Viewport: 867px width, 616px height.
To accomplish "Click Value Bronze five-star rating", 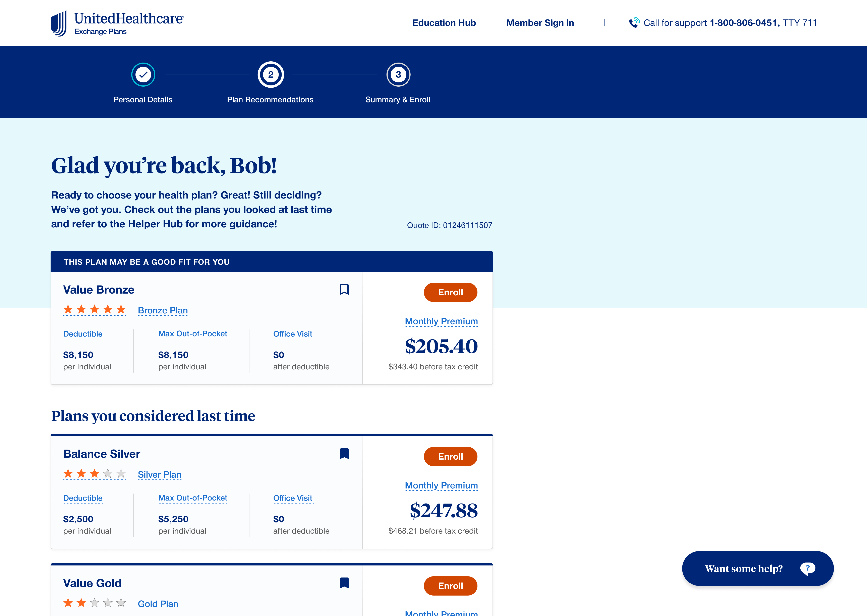I will 95,310.
